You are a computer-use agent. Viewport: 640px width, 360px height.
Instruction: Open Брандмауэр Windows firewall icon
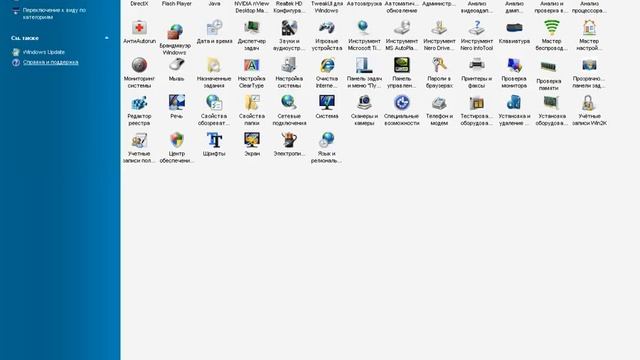(x=176, y=31)
